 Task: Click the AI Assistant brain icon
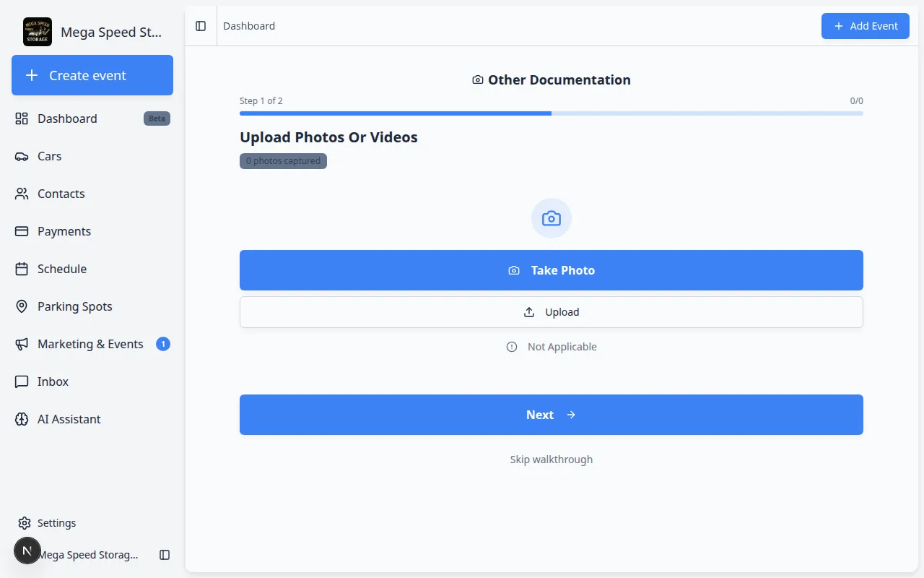coord(22,419)
